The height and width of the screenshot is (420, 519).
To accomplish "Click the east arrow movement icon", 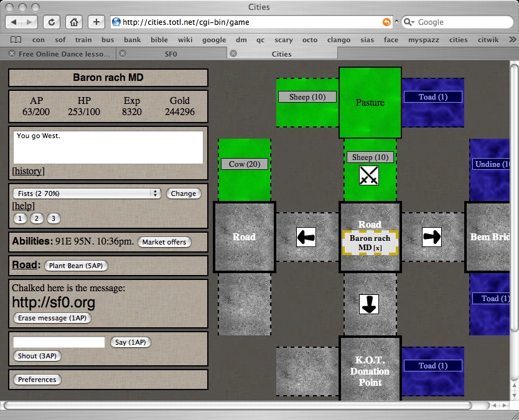I will [x=431, y=237].
